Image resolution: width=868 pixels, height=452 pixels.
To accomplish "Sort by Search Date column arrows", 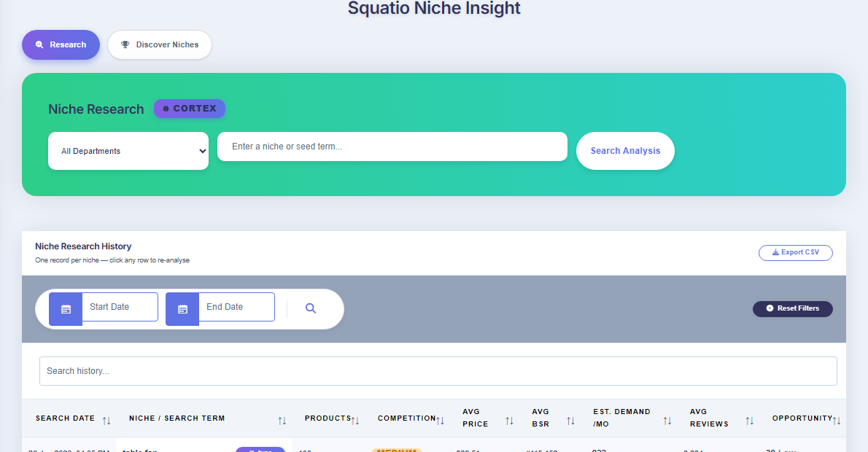I will 106,421.
